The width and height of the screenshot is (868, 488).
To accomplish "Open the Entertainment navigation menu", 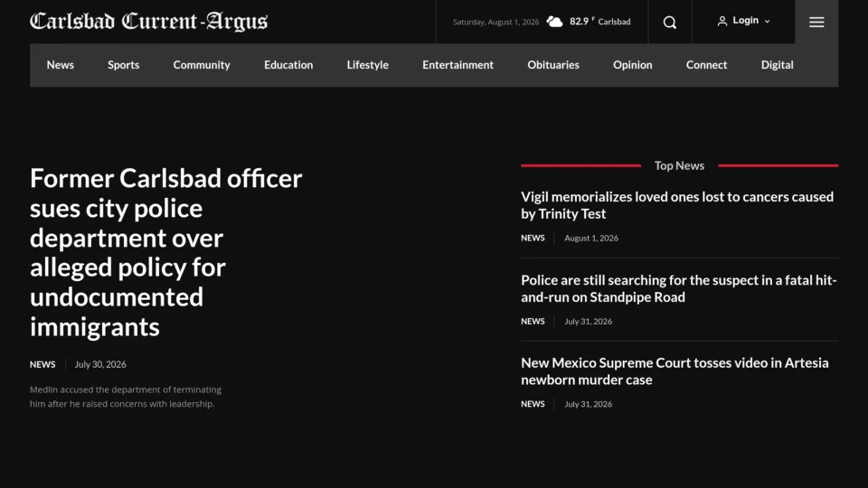I will pyautogui.click(x=458, y=65).
